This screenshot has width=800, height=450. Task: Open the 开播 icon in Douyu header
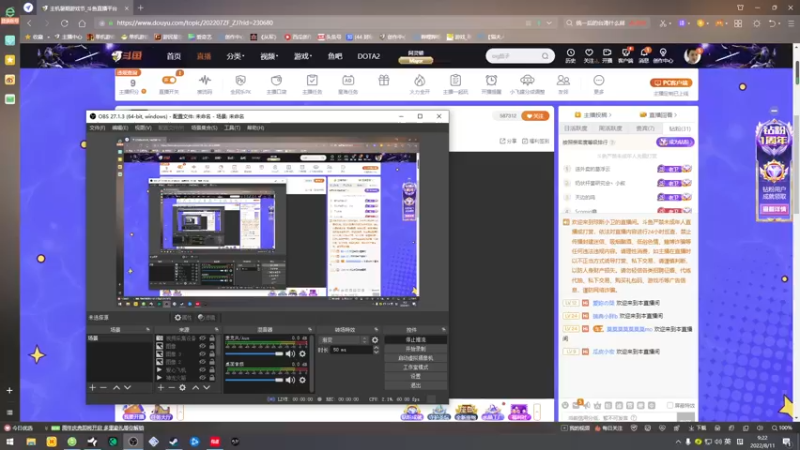coord(607,53)
